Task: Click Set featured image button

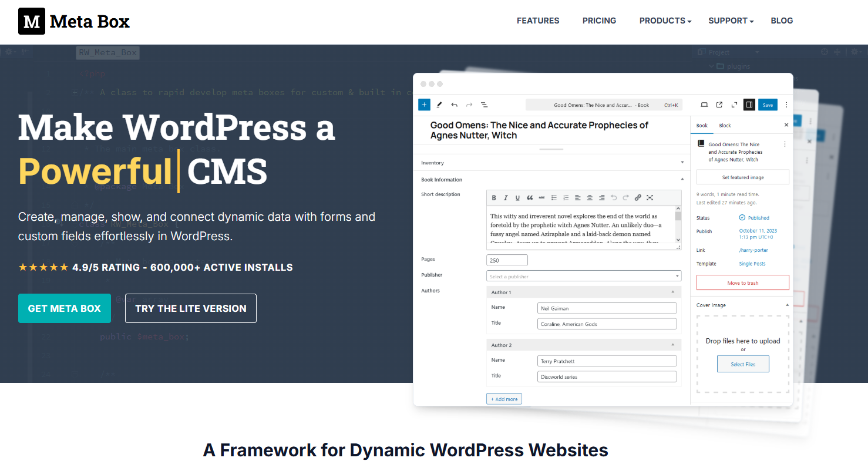Action: [743, 177]
